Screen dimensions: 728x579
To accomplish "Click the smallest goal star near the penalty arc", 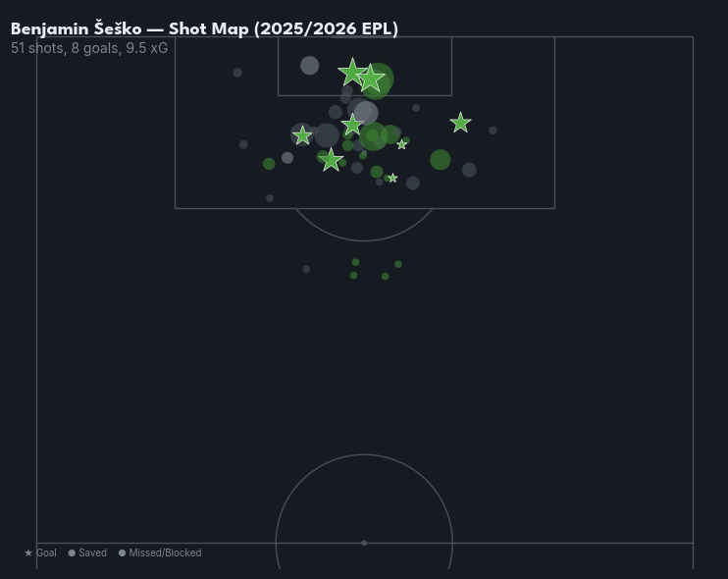I will click(x=392, y=178).
